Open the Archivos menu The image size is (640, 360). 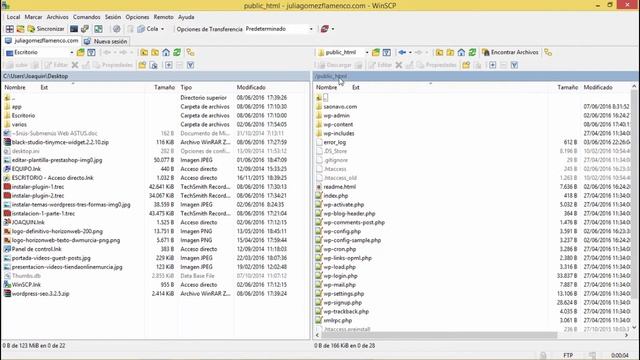(x=58, y=17)
